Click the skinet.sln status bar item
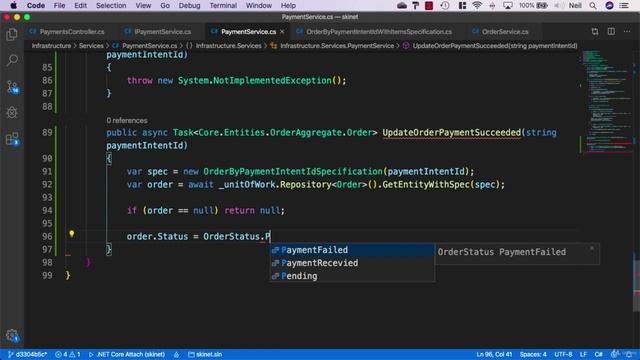Screen dimensions: 640x360 coord(205,354)
